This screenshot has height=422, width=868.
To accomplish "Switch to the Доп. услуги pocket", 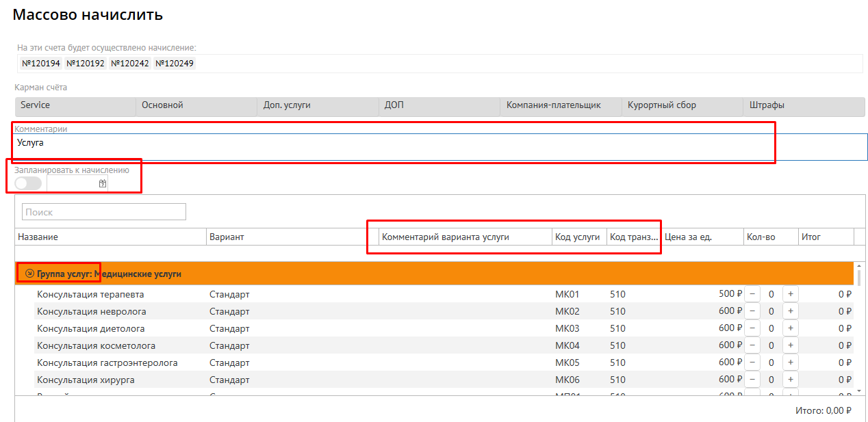I will pyautogui.click(x=287, y=105).
